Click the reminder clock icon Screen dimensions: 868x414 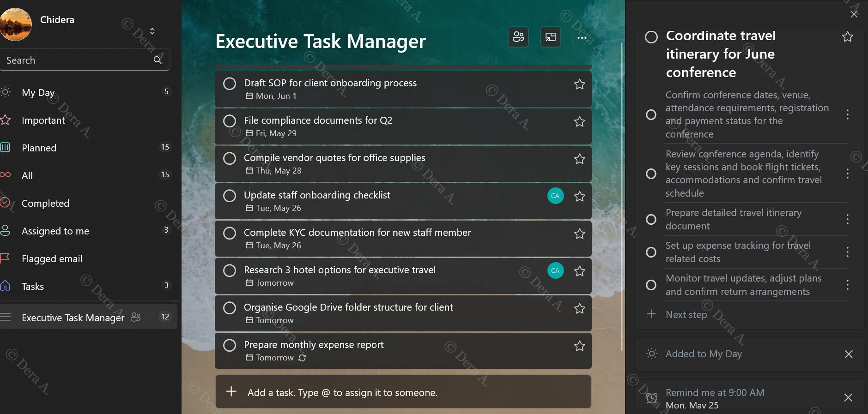pyautogui.click(x=651, y=397)
